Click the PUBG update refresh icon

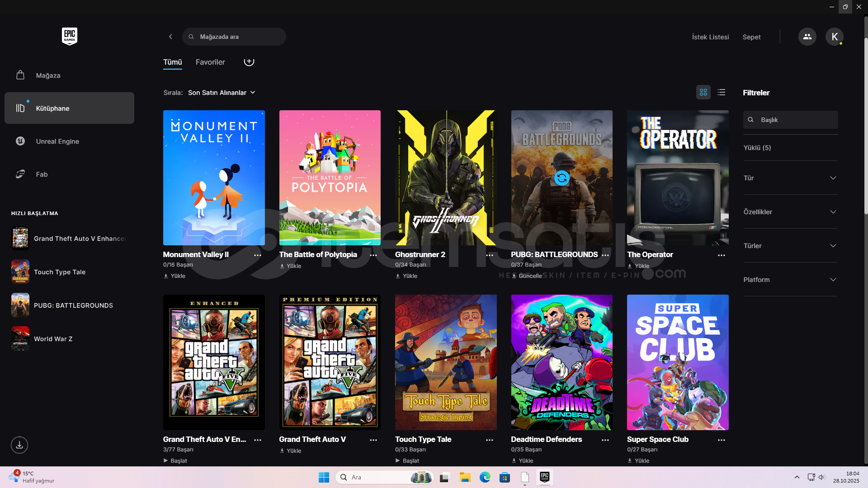(x=561, y=178)
